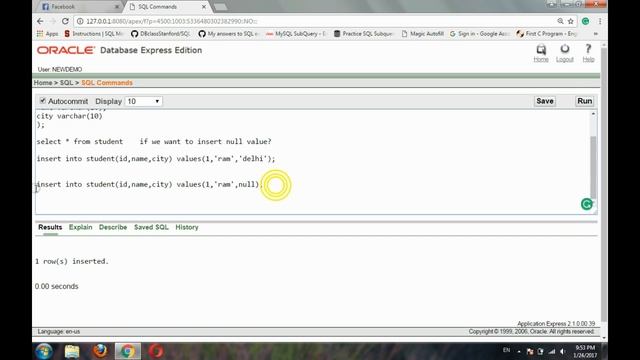
Task: Click the EN language indicator
Action: click(x=507, y=350)
